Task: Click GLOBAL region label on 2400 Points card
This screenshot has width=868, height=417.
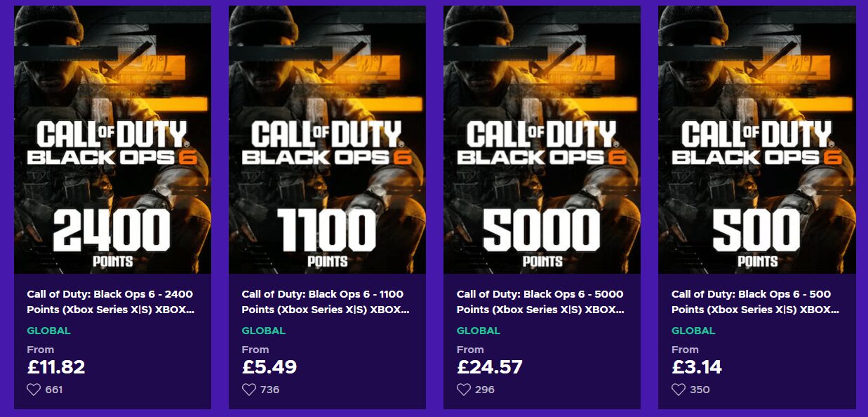Action: tap(48, 331)
